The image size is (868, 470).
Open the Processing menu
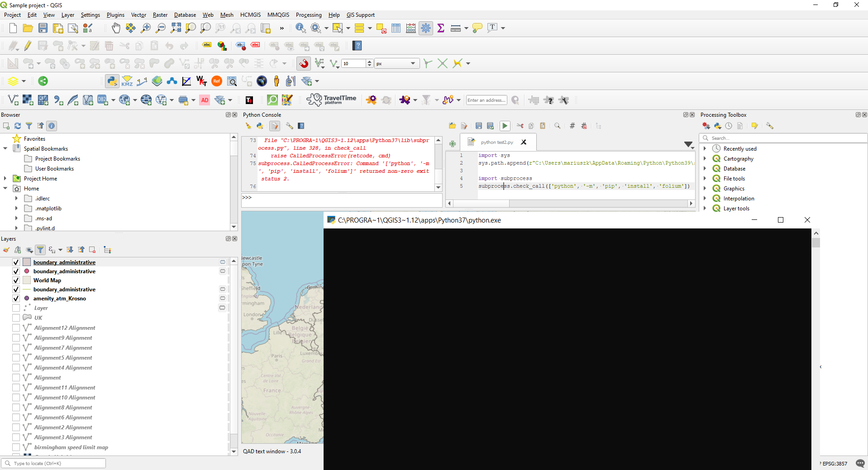pos(309,15)
